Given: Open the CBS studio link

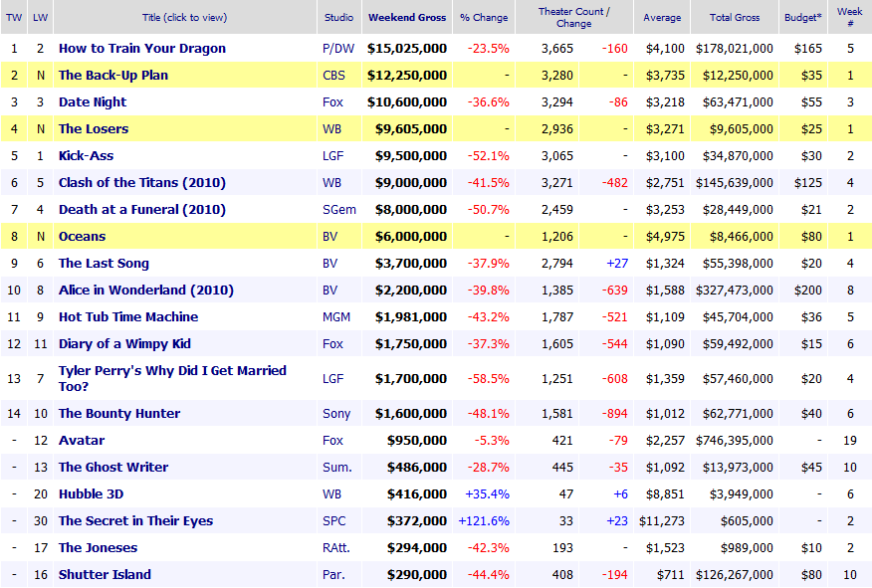Looking at the screenshot, I should (333, 75).
